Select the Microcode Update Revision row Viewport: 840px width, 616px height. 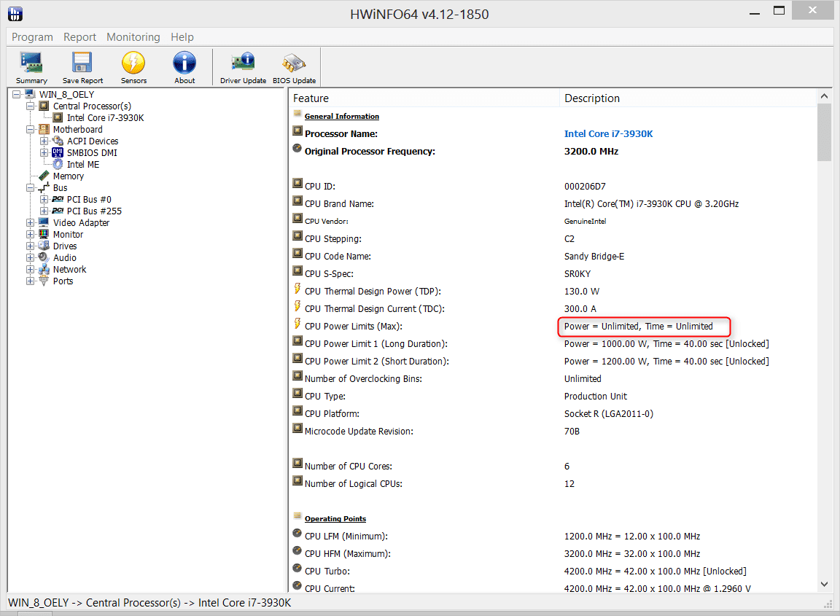(553, 432)
